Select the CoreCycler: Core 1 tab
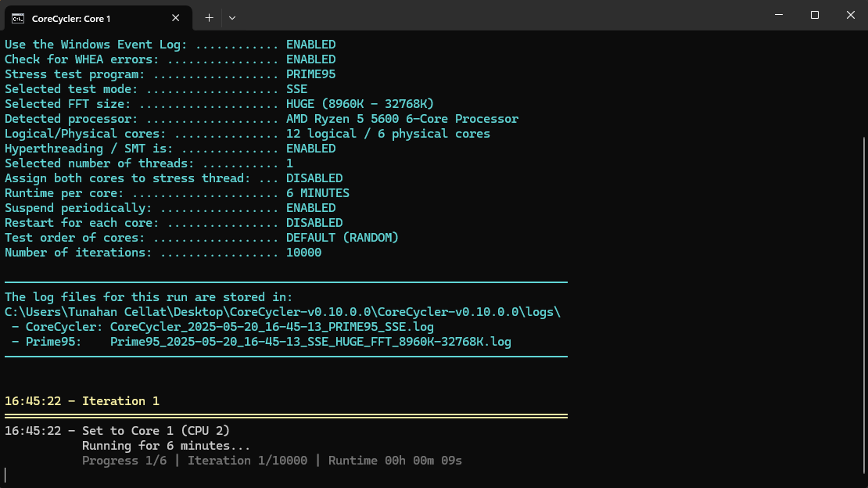868x488 pixels. point(99,18)
